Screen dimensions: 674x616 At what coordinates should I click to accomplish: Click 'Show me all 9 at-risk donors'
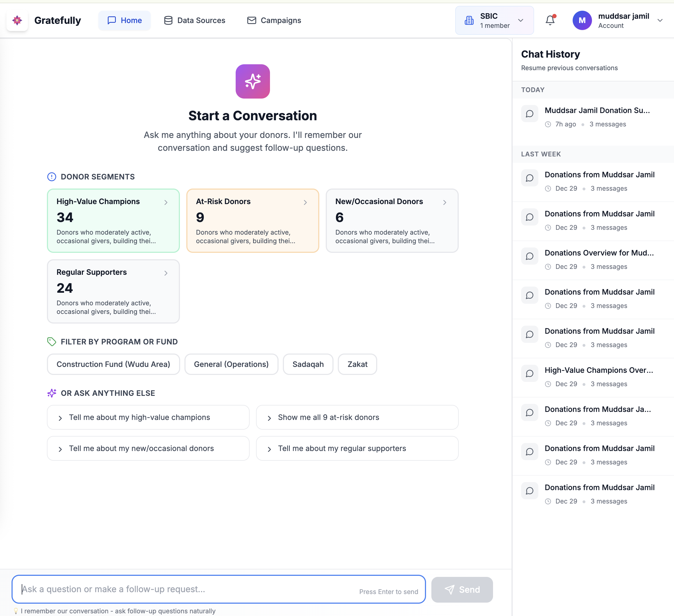click(x=357, y=417)
